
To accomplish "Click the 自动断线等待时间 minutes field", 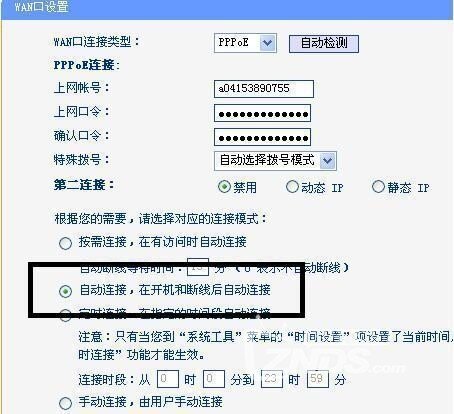I will point(198,267).
